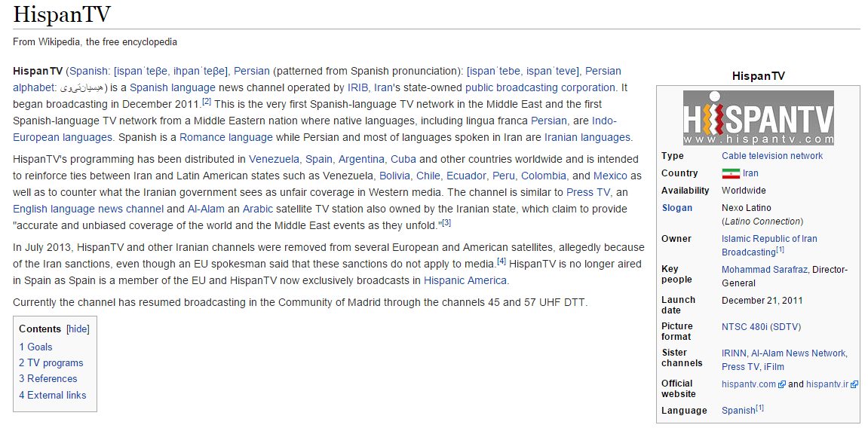This screenshot has width=868, height=428.
Task: Click citation [1] after Language Spanish
Action: pos(759,408)
